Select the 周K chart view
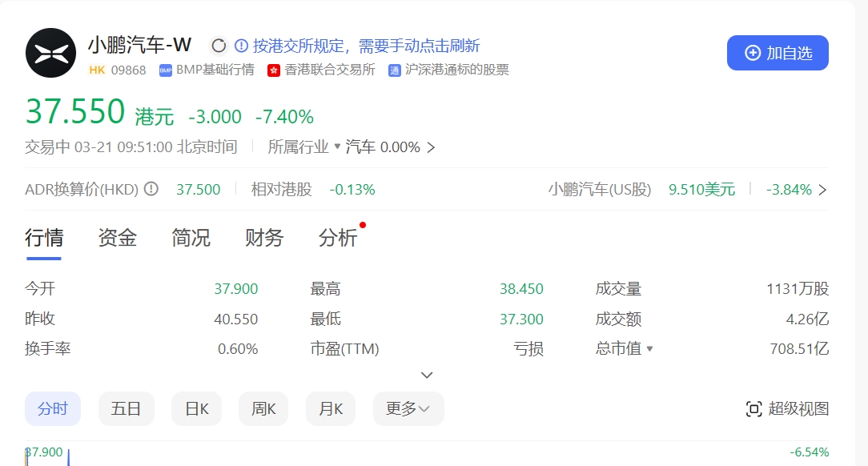The width and height of the screenshot is (868, 466). [x=263, y=409]
